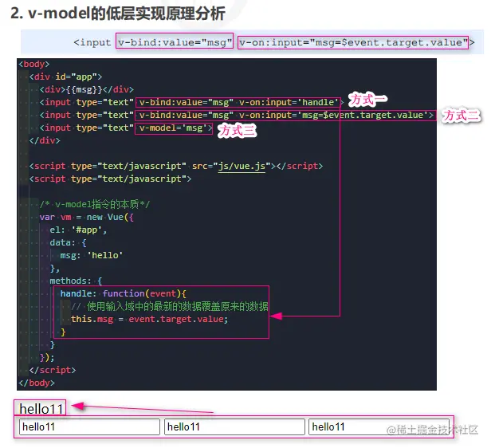This screenshot has height=448, width=491.
Task: Click the first hello11 input field
Action: tap(89, 426)
